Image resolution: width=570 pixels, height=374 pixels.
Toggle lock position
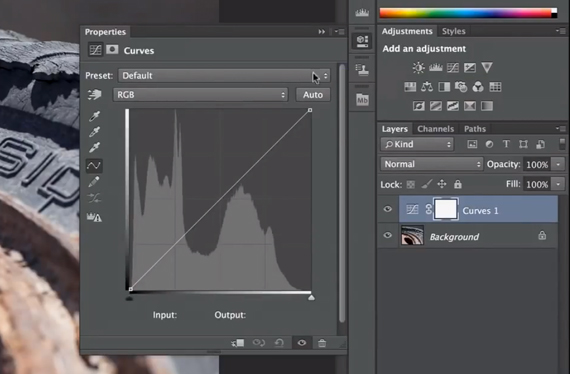point(442,184)
